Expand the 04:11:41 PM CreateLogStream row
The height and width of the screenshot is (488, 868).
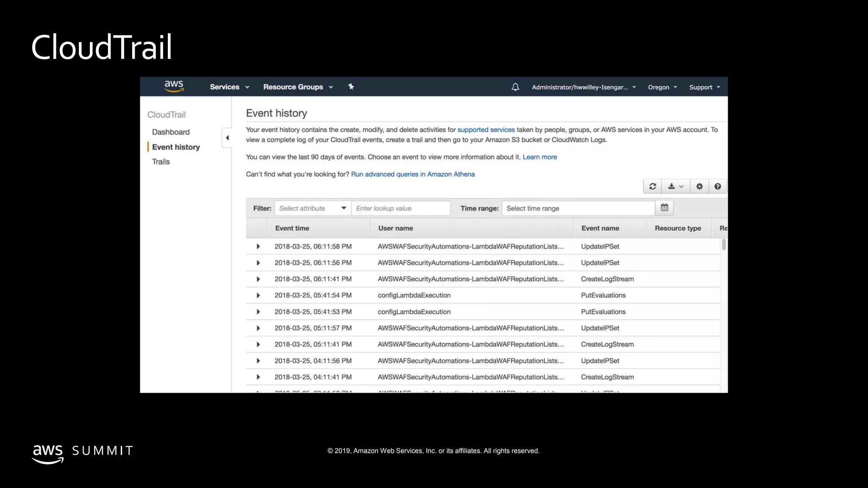coord(258,377)
